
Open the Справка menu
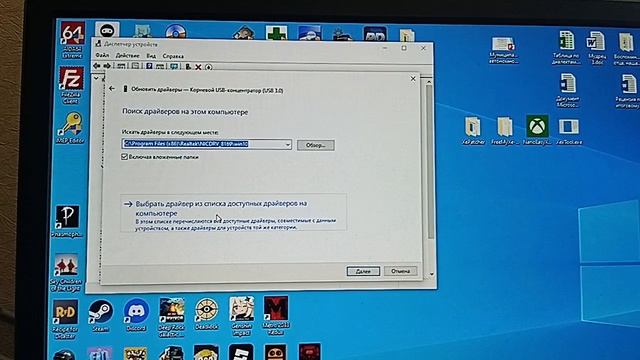[x=173, y=56]
